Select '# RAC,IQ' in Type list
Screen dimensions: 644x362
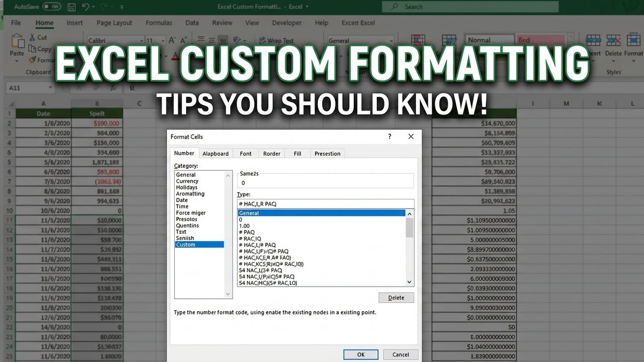(321, 238)
